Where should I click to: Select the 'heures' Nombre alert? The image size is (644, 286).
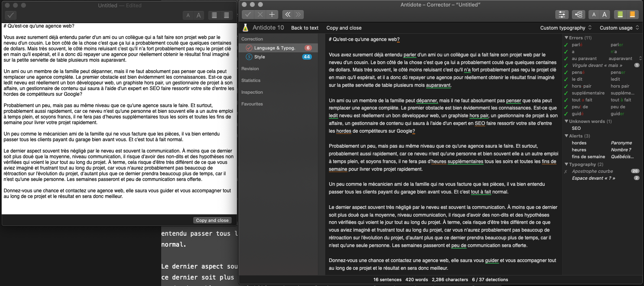[x=602, y=150]
